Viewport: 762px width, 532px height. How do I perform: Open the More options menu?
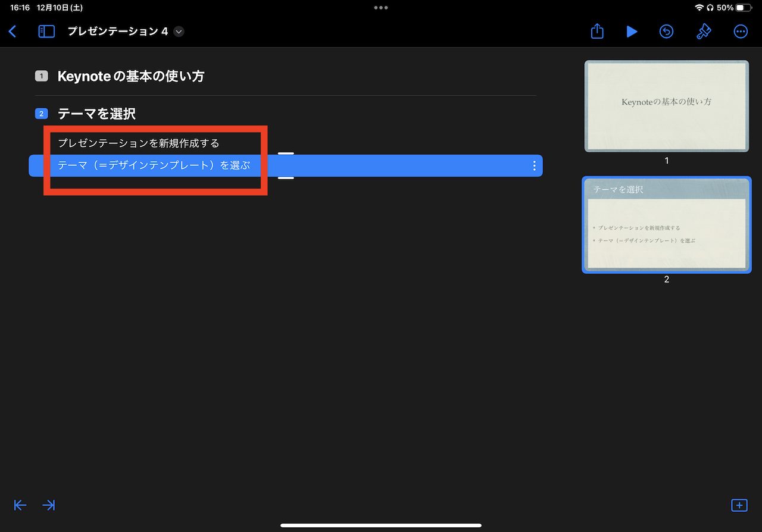(741, 32)
